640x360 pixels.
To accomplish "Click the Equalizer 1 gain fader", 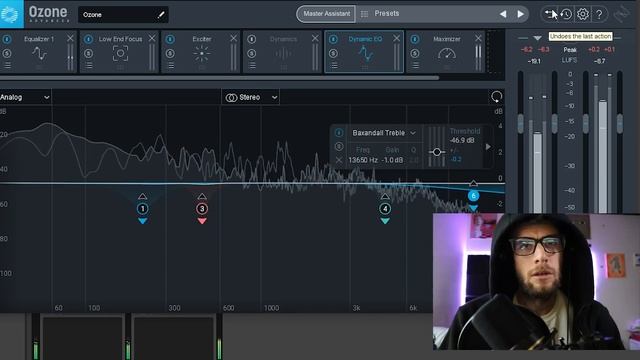I will tap(71, 57).
